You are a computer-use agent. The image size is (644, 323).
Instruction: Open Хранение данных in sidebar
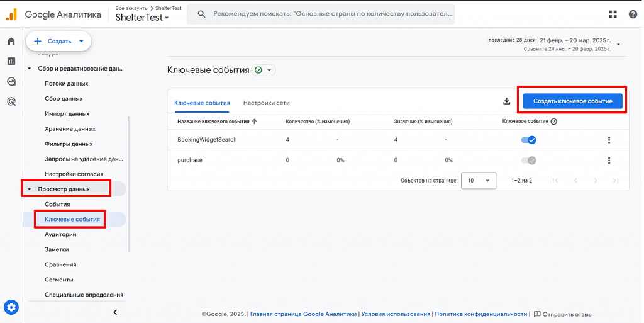(x=70, y=129)
